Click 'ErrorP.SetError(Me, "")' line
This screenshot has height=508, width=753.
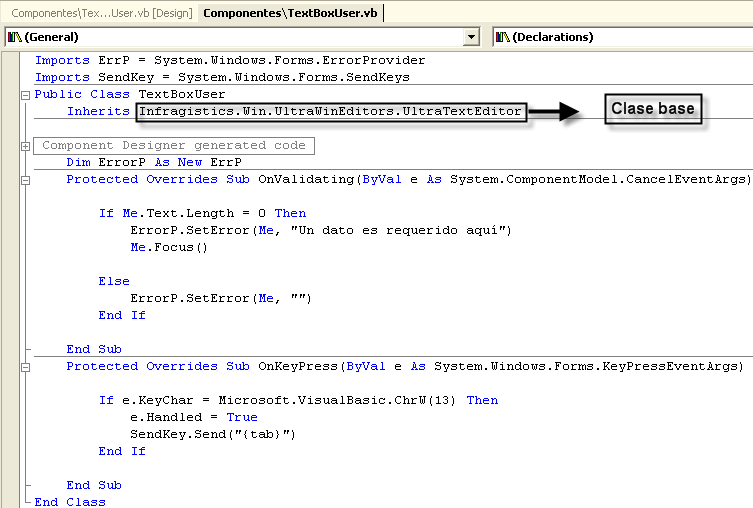(221, 298)
